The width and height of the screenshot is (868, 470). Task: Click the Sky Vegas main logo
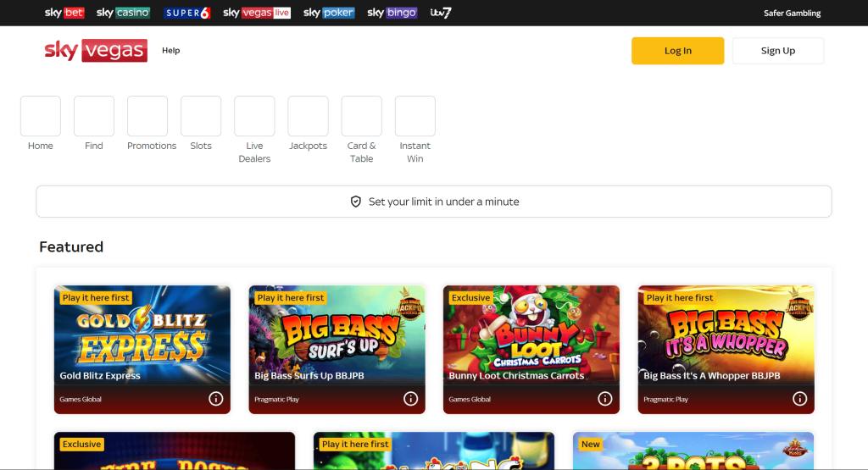[x=96, y=50]
